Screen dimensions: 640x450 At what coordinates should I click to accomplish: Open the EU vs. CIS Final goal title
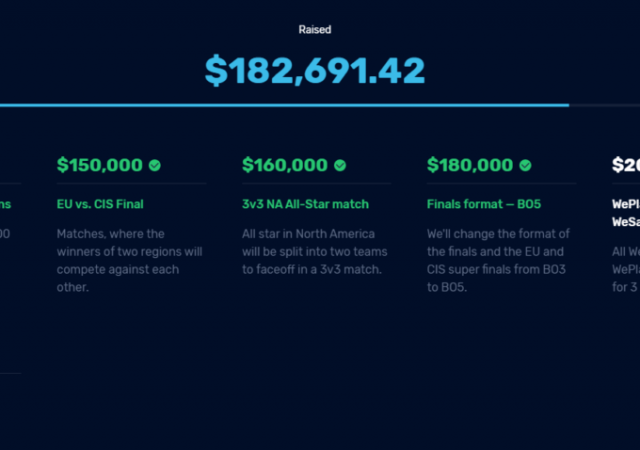pos(100,204)
